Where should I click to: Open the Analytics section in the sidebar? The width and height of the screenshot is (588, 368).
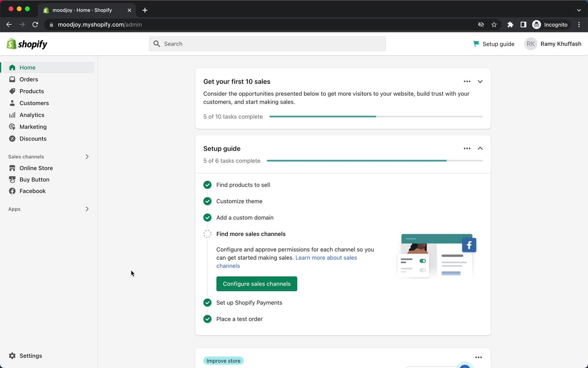pyautogui.click(x=32, y=115)
